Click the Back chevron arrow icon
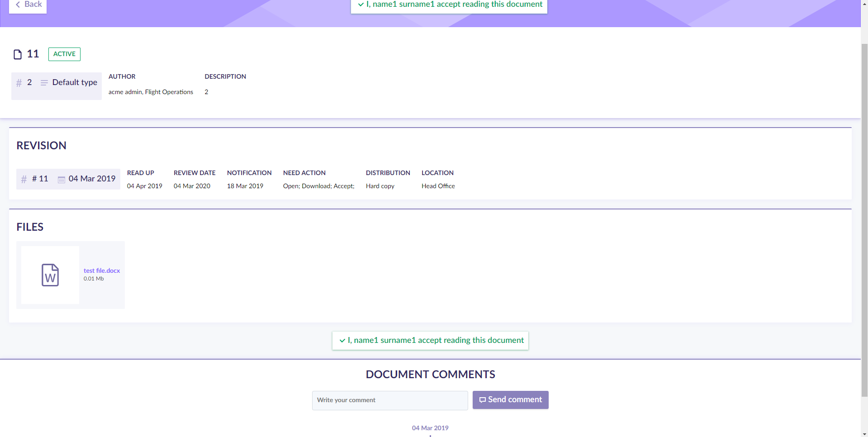 coord(18,5)
